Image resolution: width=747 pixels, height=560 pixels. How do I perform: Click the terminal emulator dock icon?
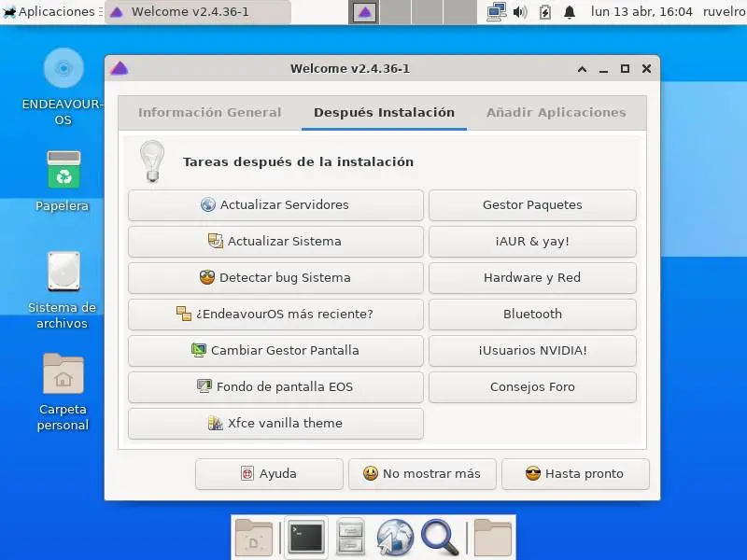click(x=306, y=538)
